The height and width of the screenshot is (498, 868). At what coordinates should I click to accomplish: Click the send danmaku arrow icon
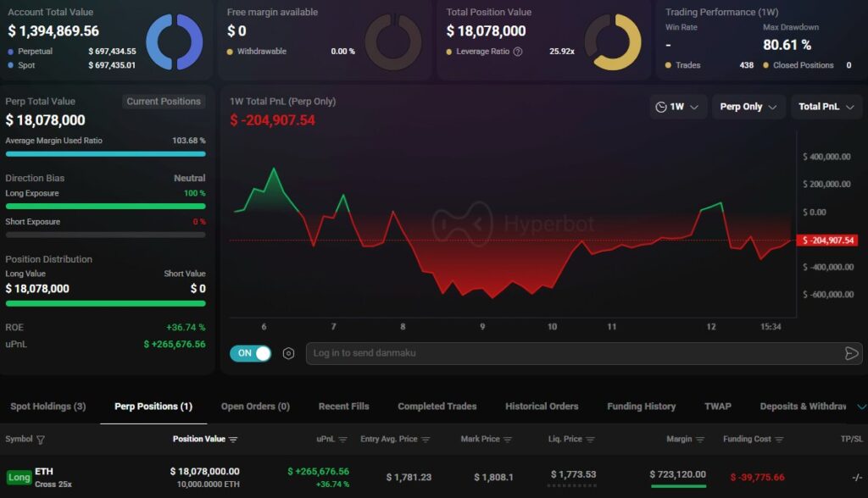pos(851,353)
